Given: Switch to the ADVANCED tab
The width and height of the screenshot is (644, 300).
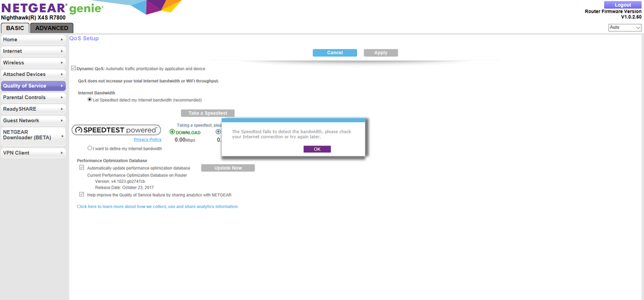Looking at the screenshot, I should click(x=52, y=28).
